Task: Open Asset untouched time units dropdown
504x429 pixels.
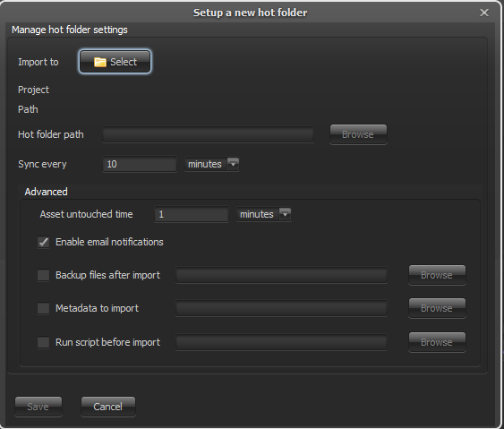Action: [264, 214]
